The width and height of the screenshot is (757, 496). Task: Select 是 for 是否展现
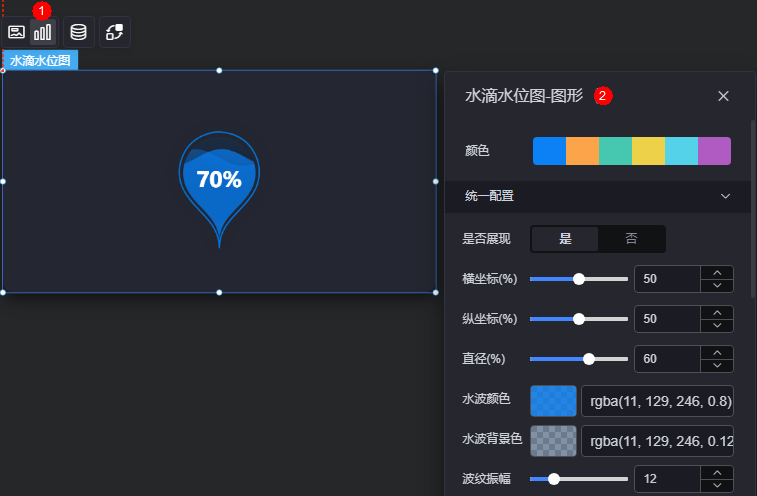[x=565, y=239]
